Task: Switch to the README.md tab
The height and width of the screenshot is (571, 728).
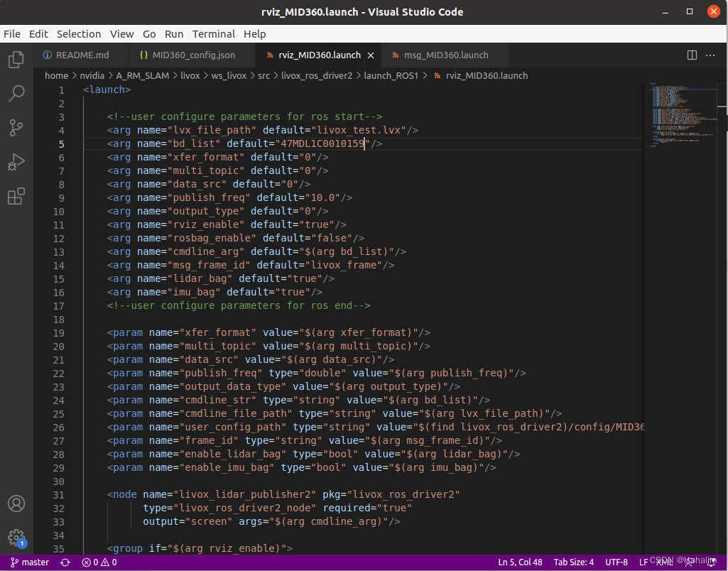Action: click(x=81, y=55)
